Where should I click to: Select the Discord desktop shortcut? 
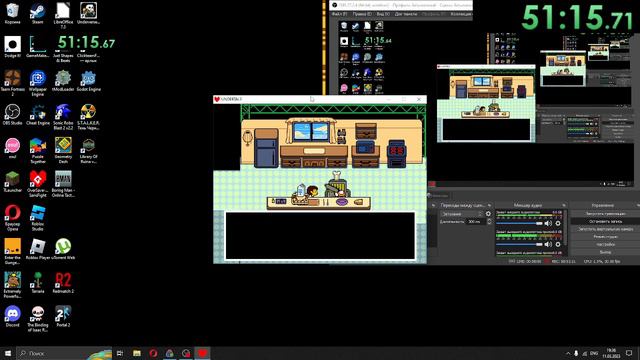(x=12, y=316)
